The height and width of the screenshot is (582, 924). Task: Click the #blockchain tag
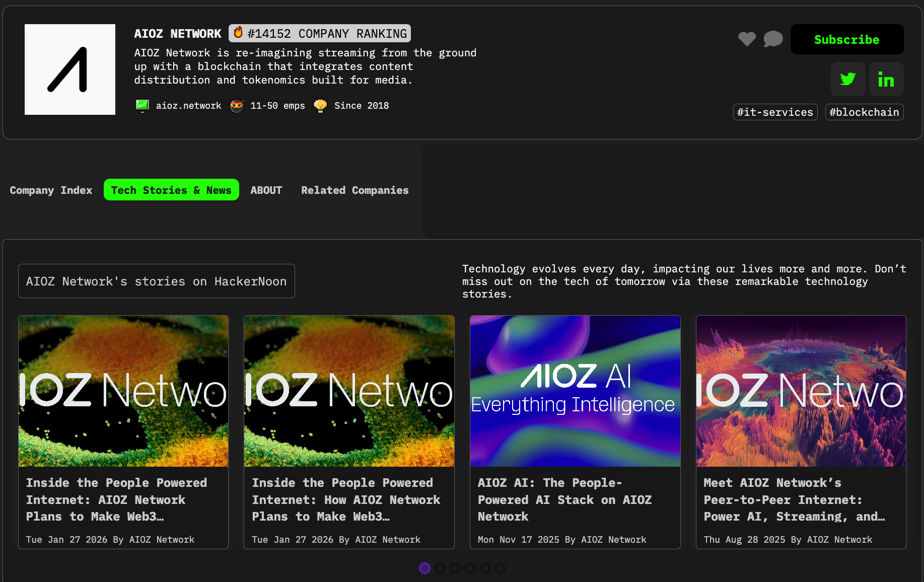[x=864, y=112]
